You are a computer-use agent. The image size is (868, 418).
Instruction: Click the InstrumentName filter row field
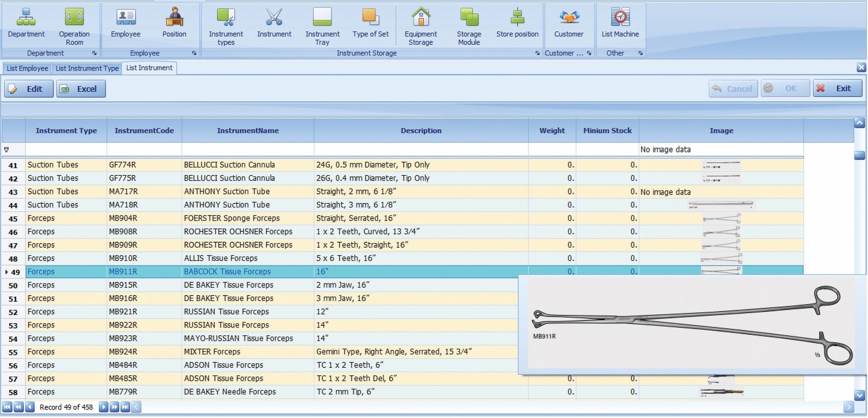(x=247, y=150)
